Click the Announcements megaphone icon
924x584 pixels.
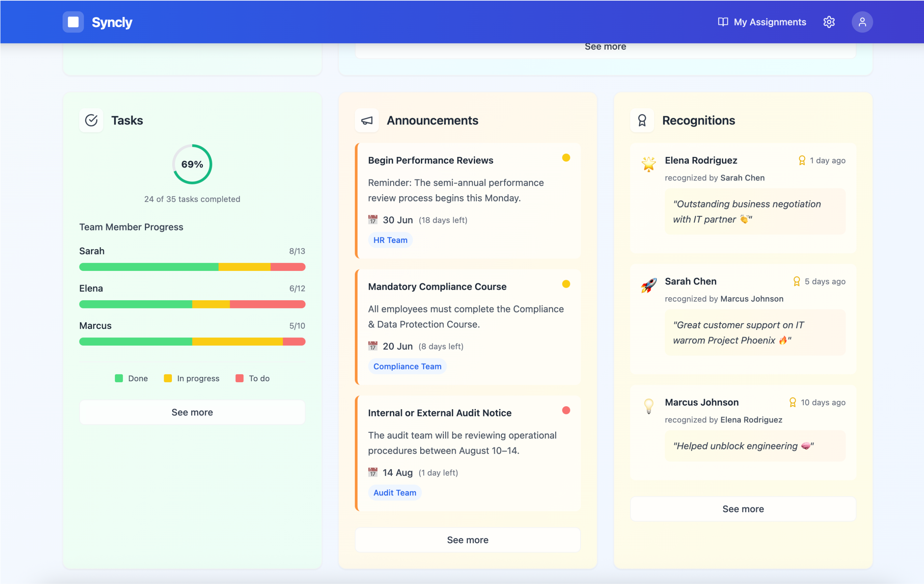[x=367, y=120]
